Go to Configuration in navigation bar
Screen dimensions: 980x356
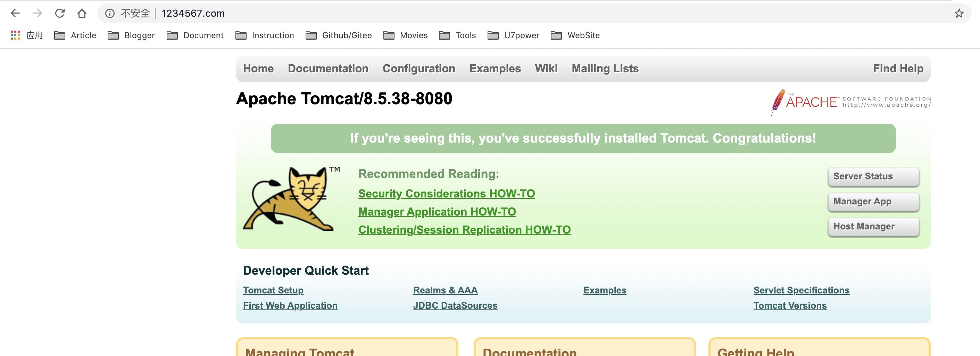(418, 68)
